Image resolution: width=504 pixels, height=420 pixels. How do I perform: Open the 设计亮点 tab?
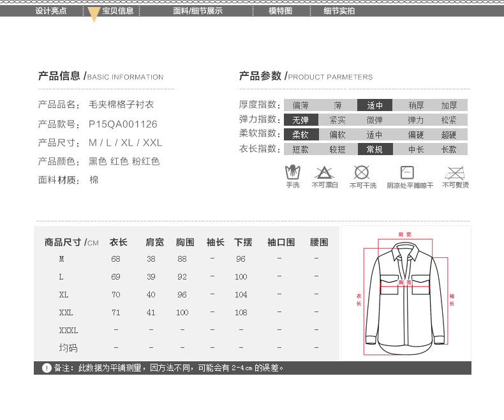pos(51,11)
